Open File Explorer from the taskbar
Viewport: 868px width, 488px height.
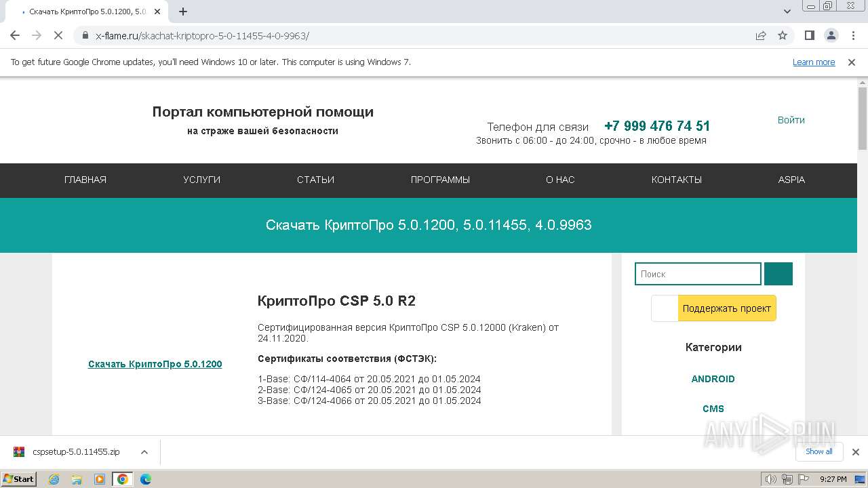click(77, 479)
